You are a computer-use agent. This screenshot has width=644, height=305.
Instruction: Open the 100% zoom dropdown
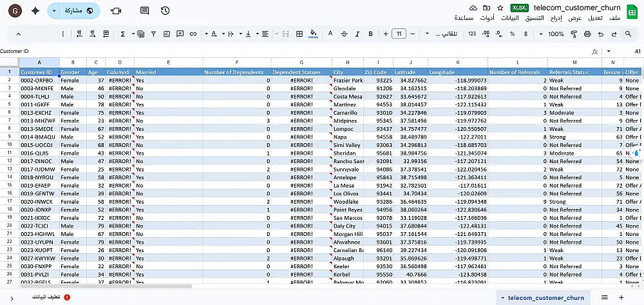tap(553, 34)
